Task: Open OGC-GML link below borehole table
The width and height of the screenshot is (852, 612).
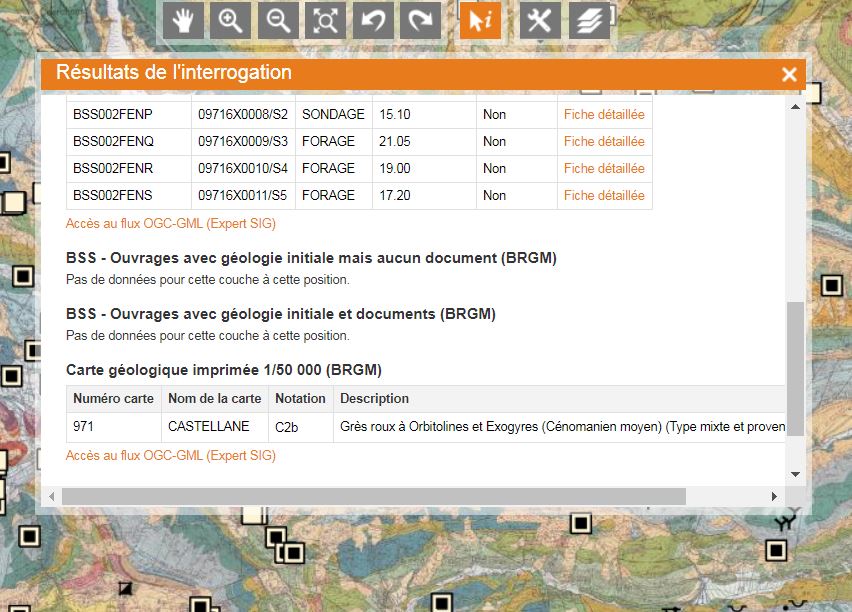Action: (170, 224)
